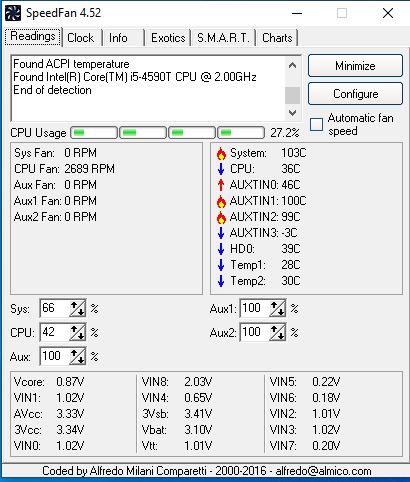Click the blue down arrow beside Temp1
This screenshot has height=482, width=410.
pyautogui.click(x=221, y=265)
